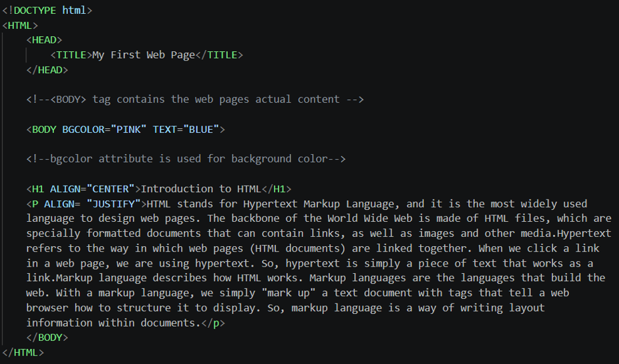Click the closing HEAD tag
The height and width of the screenshot is (364, 619).
[47, 70]
